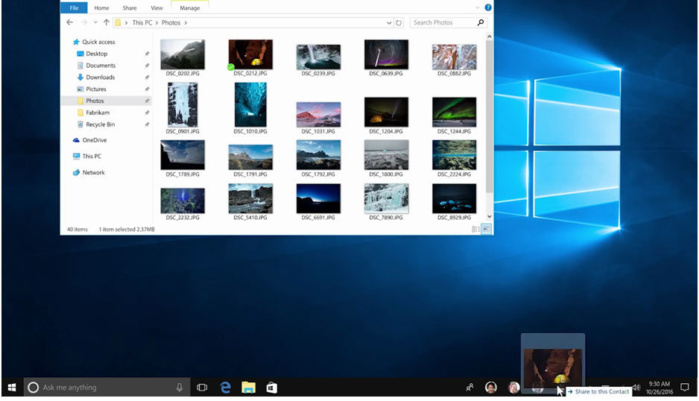Viewport: 699px width, 401px height.
Task: Open the Action Center notifications icon
Action: tap(685, 388)
